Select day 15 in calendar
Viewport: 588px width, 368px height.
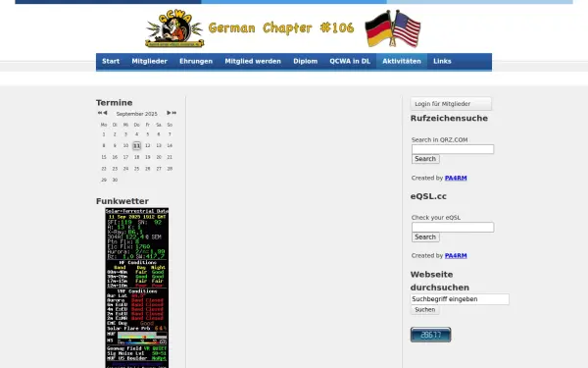104,157
